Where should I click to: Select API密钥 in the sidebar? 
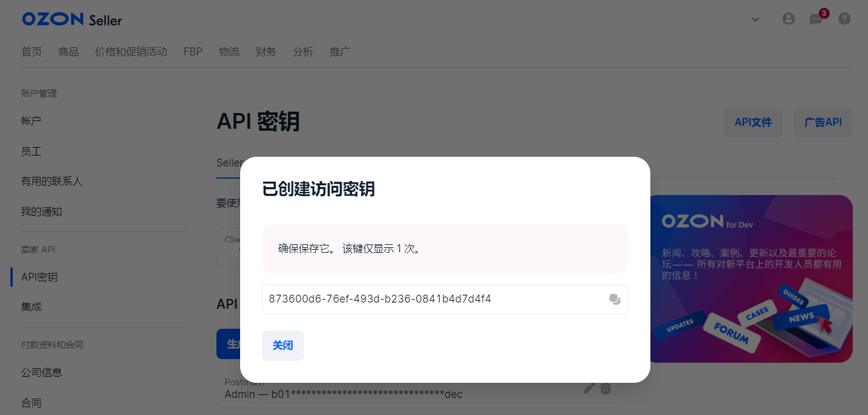[x=39, y=276]
